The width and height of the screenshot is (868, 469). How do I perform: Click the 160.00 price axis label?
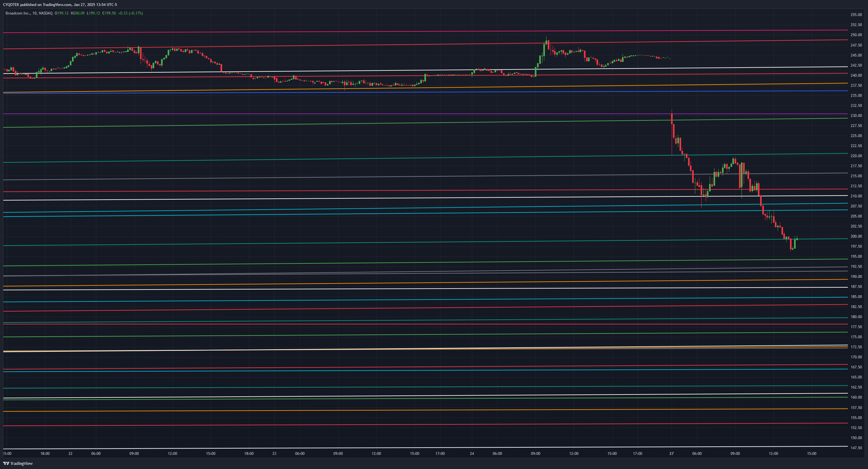click(856, 397)
